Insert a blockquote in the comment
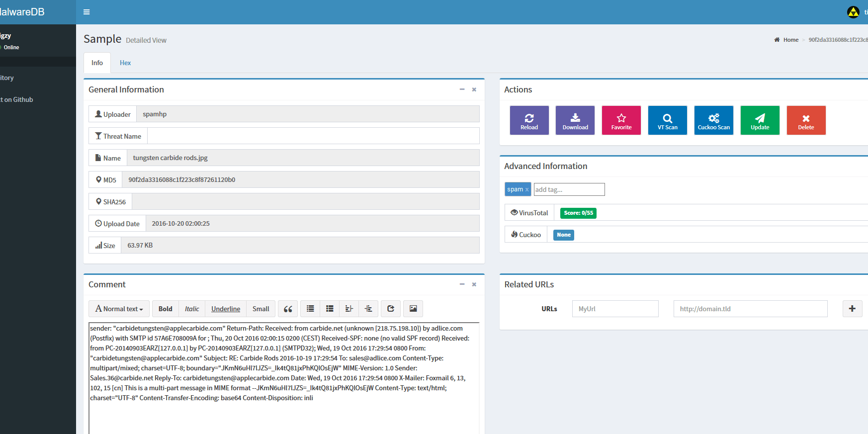This screenshot has width=868, height=434. point(288,309)
